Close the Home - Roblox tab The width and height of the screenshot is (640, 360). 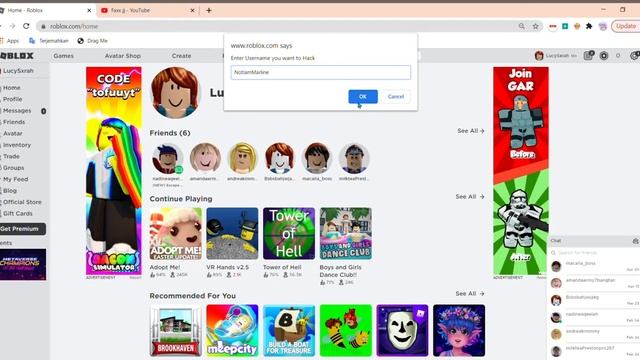click(x=89, y=10)
